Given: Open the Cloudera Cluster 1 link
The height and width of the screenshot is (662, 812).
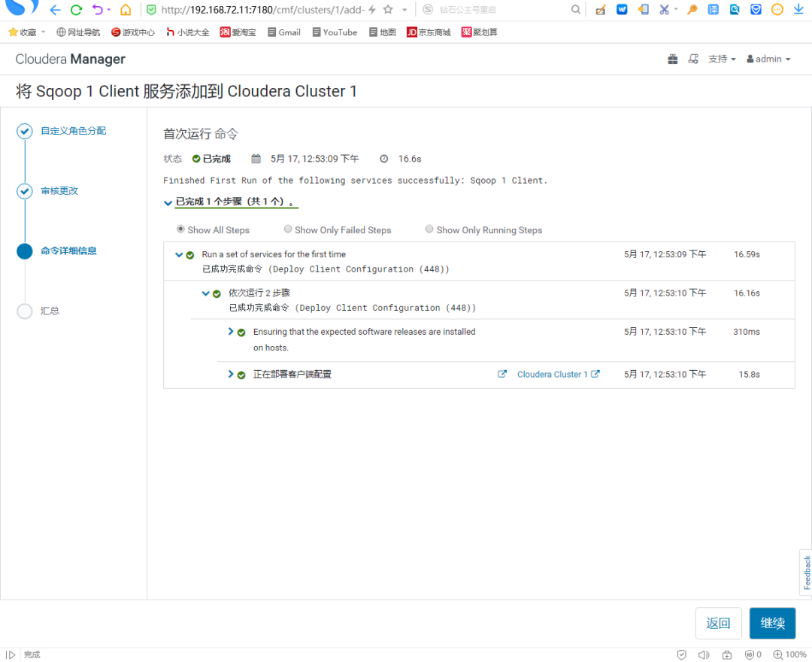Looking at the screenshot, I should click(x=558, y=374).
